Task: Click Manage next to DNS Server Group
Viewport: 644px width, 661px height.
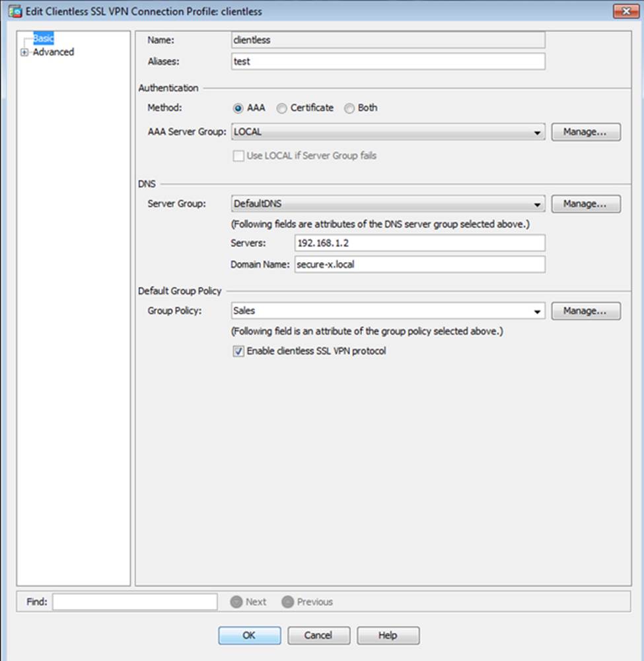Action: pyautogui.click(x=585, y=204)
